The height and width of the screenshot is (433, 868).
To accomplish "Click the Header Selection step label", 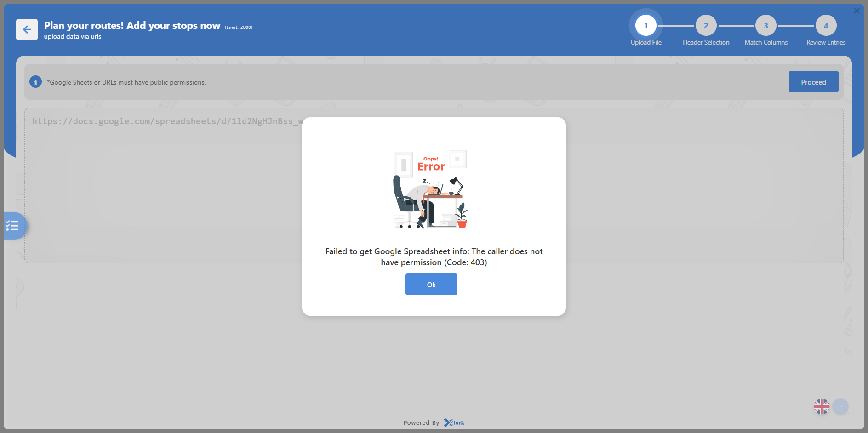I will (706, 42).
